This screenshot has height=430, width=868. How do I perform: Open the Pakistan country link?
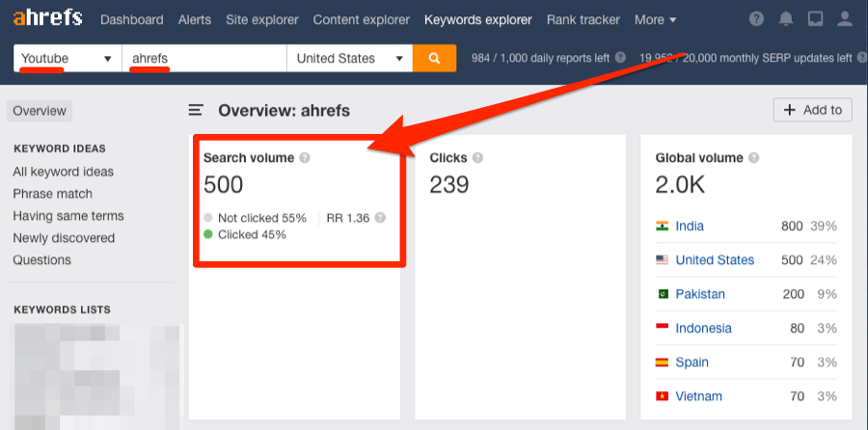700,294
